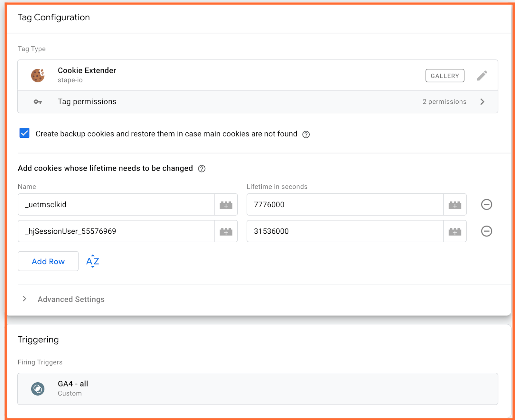515x420 pixels.
Task: Click 'Cookie Extender' tag type title
Action: [87, 70]
